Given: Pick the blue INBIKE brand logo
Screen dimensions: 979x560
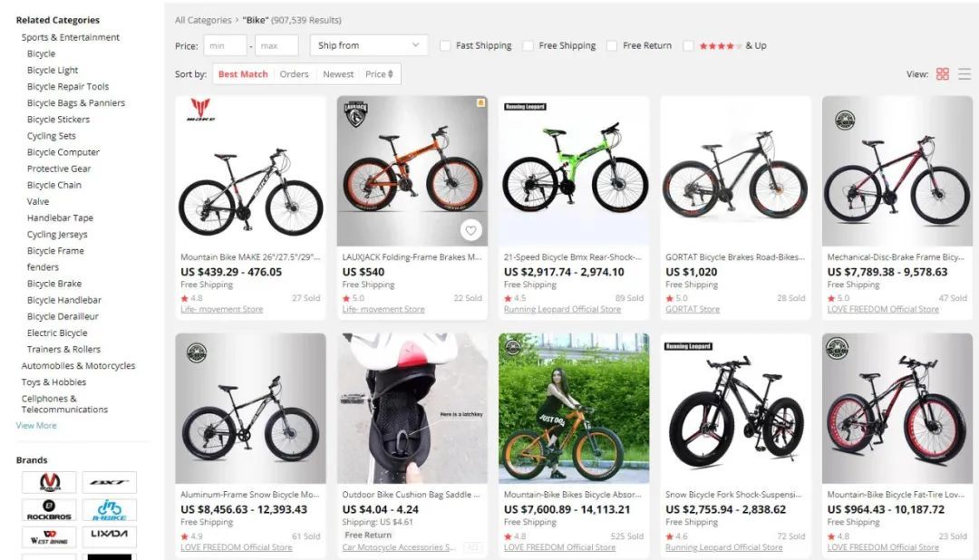Looking at the screenshot, I should (109, 510).
